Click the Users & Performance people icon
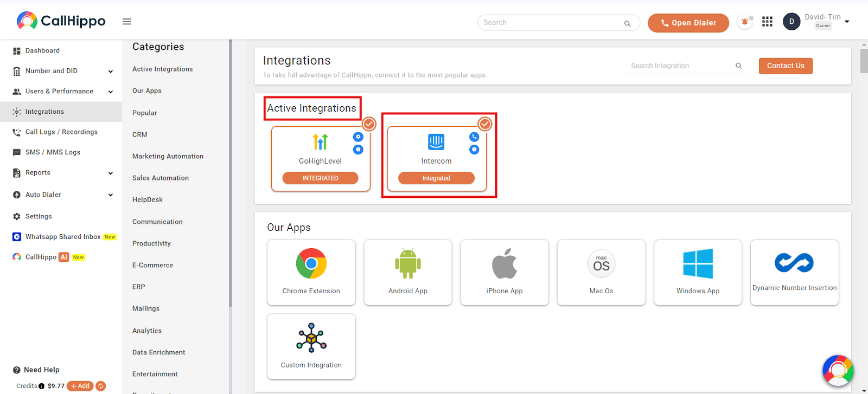868x394 pixels. [17, 92]
